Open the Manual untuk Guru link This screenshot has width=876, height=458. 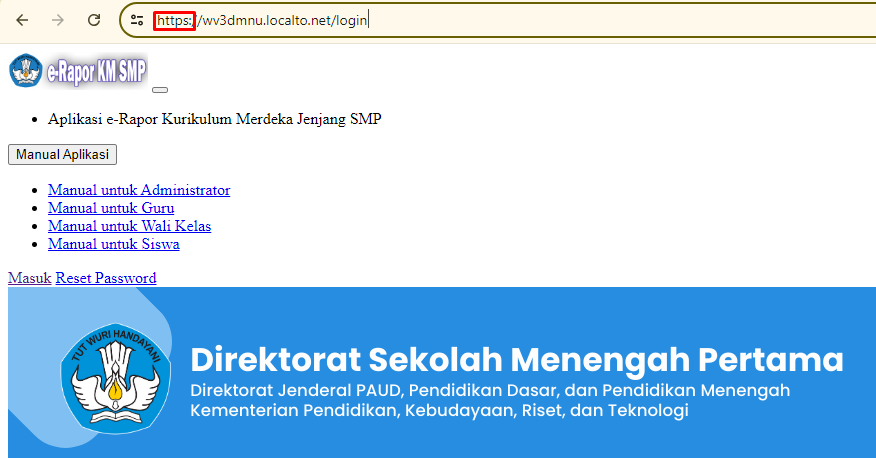(x=111, y=208)
